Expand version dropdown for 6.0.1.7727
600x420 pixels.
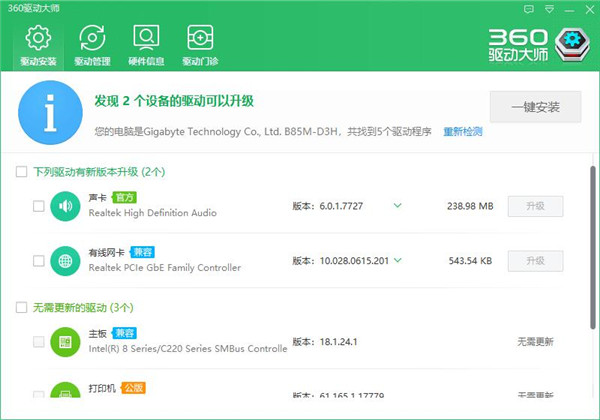coord(398,205)
